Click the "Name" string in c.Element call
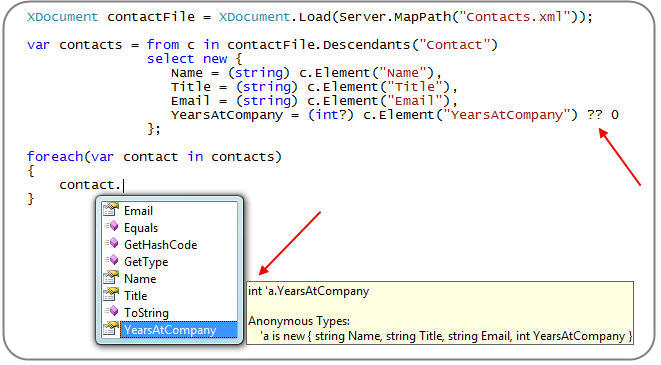The width and height of the screenshot is (661, 365). (403, 73)
